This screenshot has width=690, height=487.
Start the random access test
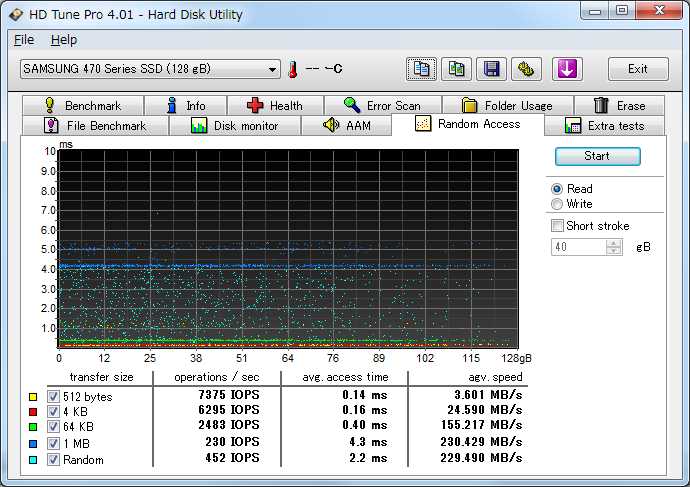pyautogui.click(x=597, y=156)
